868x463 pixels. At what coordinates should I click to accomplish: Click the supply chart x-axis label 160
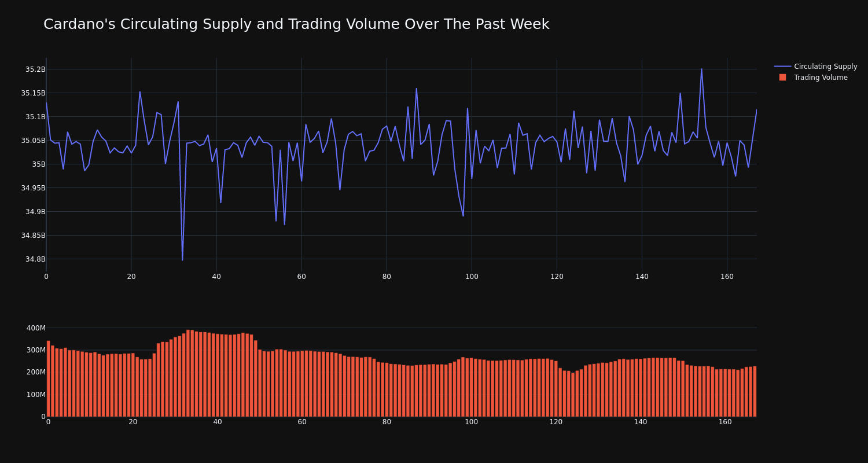(727, 277)
